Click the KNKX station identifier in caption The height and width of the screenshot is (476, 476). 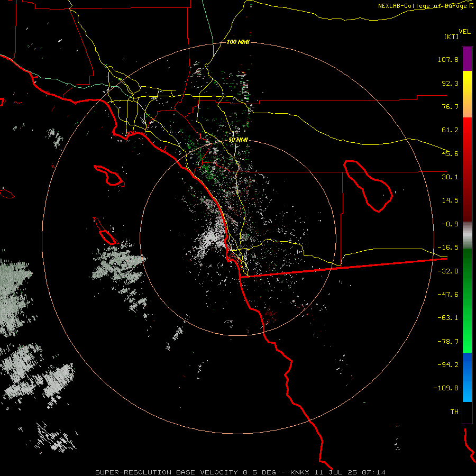(300, 472)
